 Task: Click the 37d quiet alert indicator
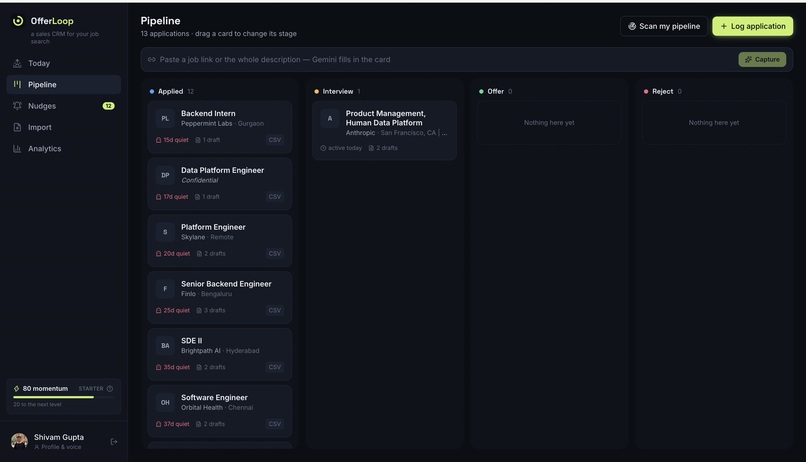[173, 424]
